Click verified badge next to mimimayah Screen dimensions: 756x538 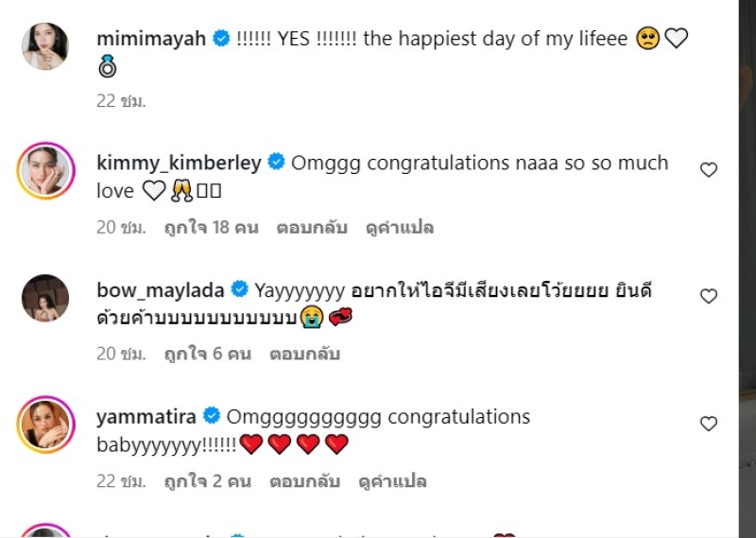click(222, 39)
